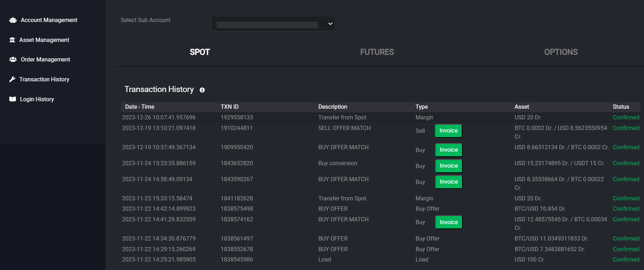Expand the Select Sub Account dropdown
The height and width of the screenshot is (270, 644).
pos(274,24)
